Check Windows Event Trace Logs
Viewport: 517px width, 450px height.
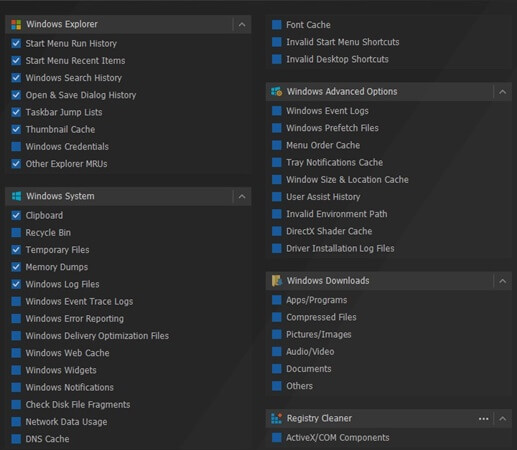click(x=16, y=301)
